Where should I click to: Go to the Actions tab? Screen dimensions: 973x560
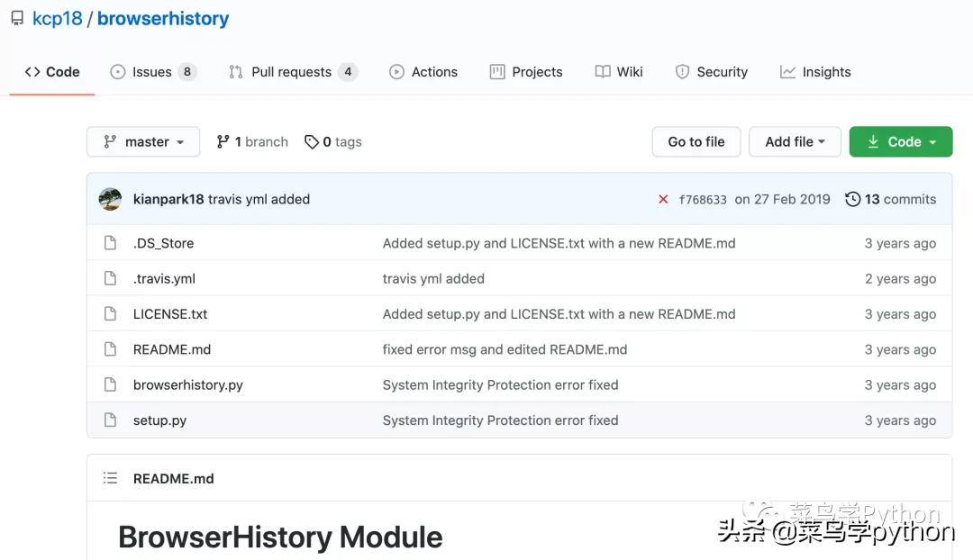pos(423,72)
